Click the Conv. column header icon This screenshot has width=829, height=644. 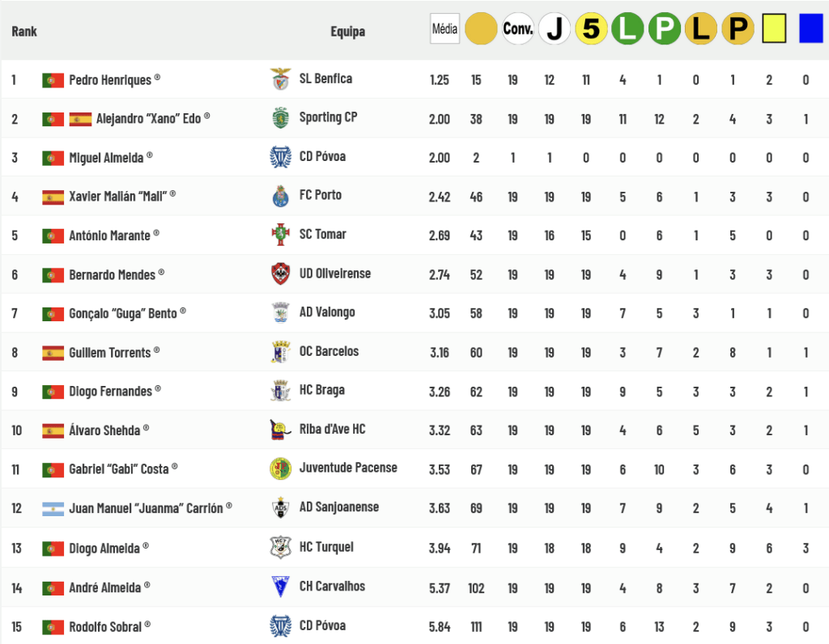click(x=517, y=29)
